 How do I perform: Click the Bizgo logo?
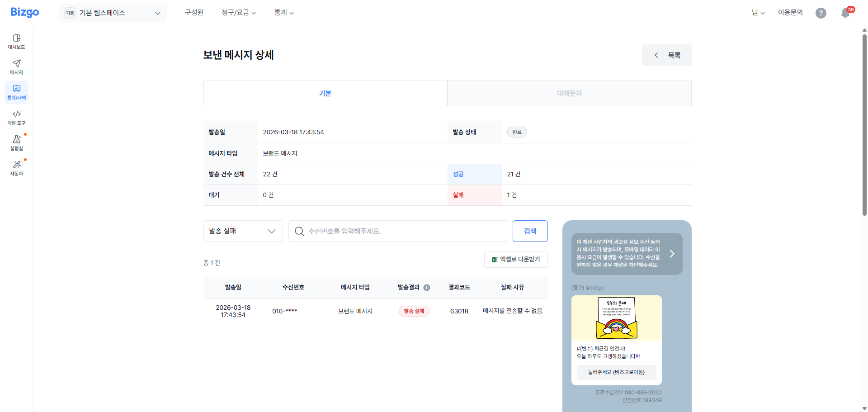click(x=24, y=12)
